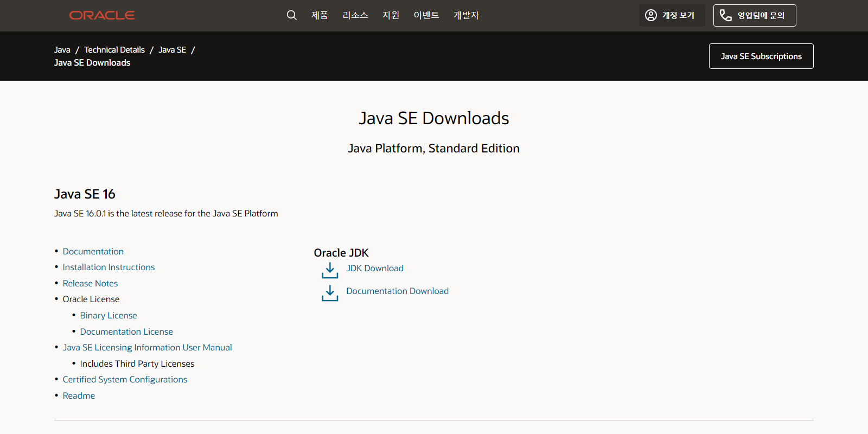Viewport: 868px width, 434px height.
Task: Click Java Platform, Standard Edition subtitle
Action: (434, 148)
